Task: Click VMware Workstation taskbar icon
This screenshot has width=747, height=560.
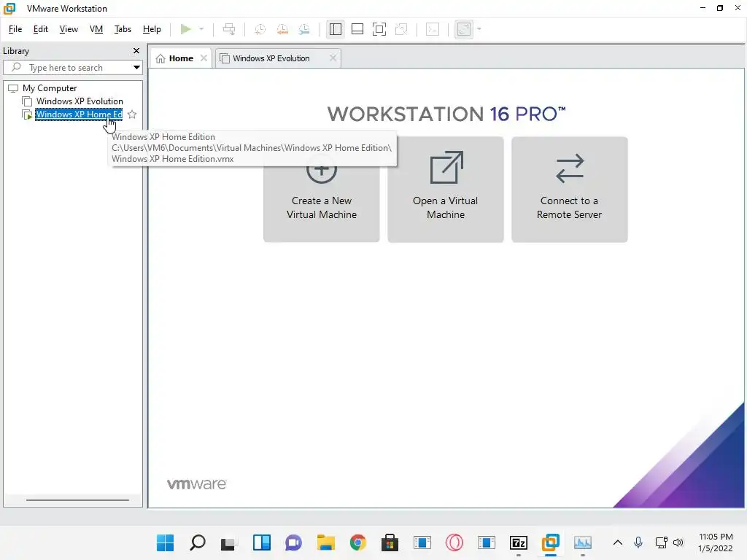Action: [550, 542]
